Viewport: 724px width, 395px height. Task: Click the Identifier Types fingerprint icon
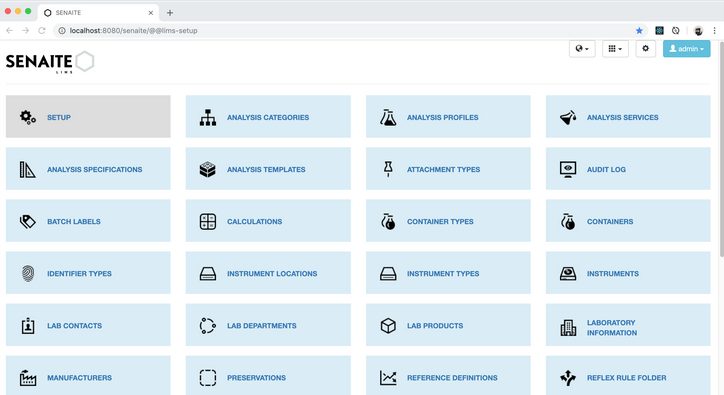click(x=28, y=273)
